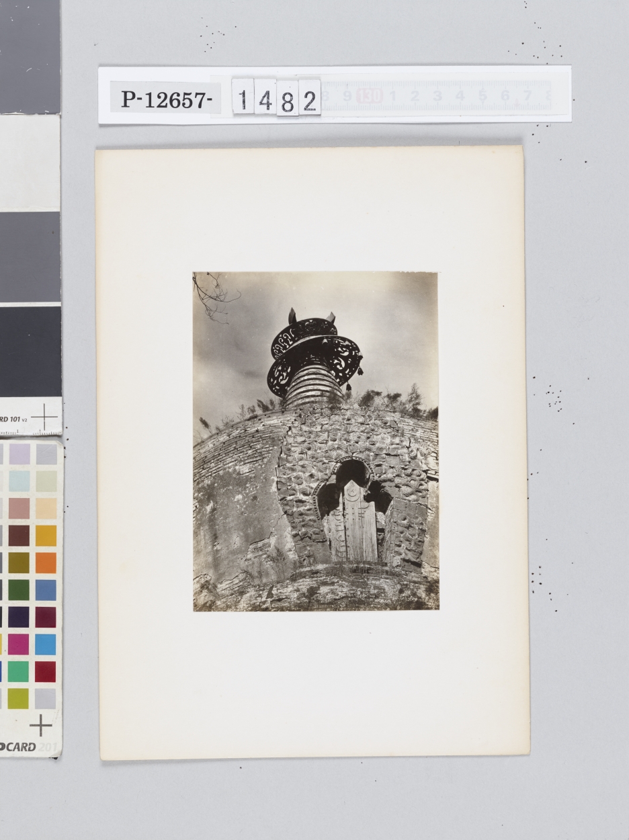Image resolution: width=629 pixels, height=840 pixels.
Task: Select the peach color swatch
Action: (46, 509)
